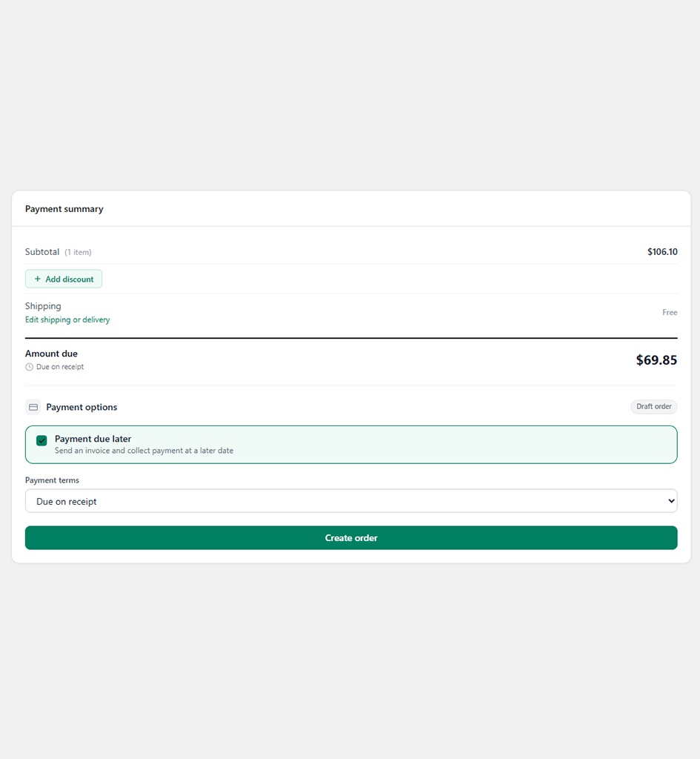700x759 pixels.
Task: Uncheck the Payment due later checkbox
Action: click(x=41, y=440)
